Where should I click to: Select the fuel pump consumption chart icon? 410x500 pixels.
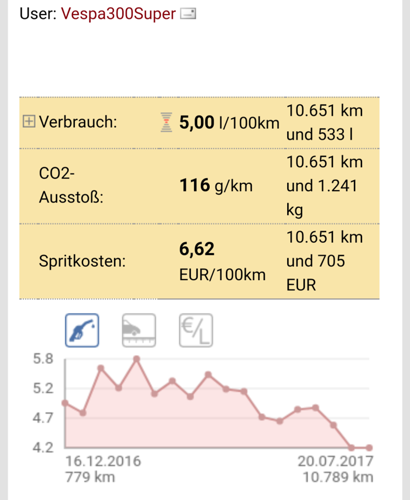[82, 330]
